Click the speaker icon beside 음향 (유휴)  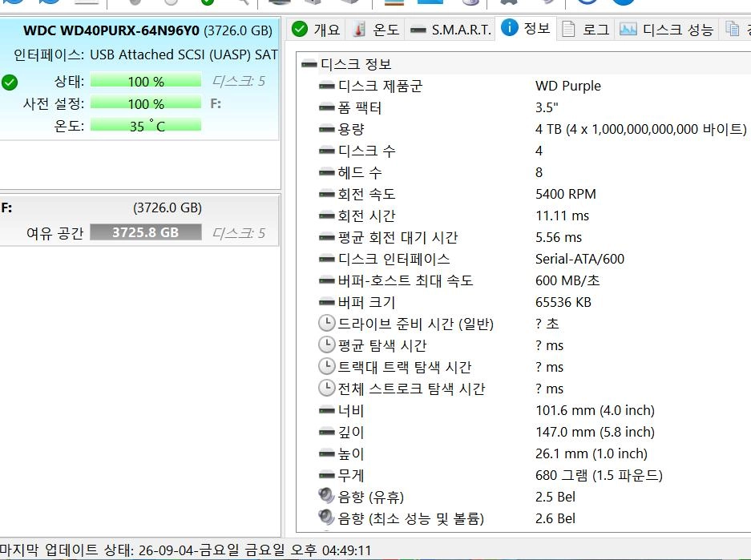click(x=326, y=496)
